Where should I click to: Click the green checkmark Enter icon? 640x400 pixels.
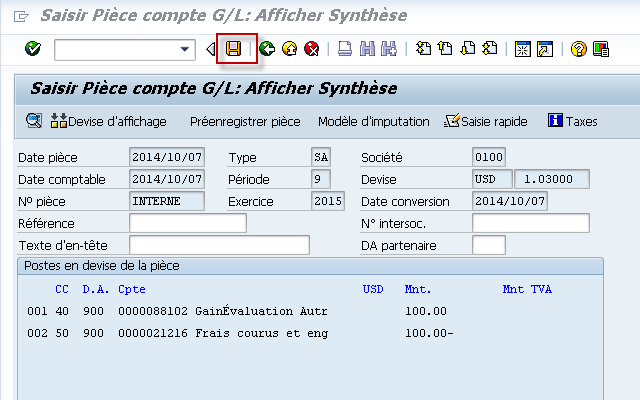[32, 48]
